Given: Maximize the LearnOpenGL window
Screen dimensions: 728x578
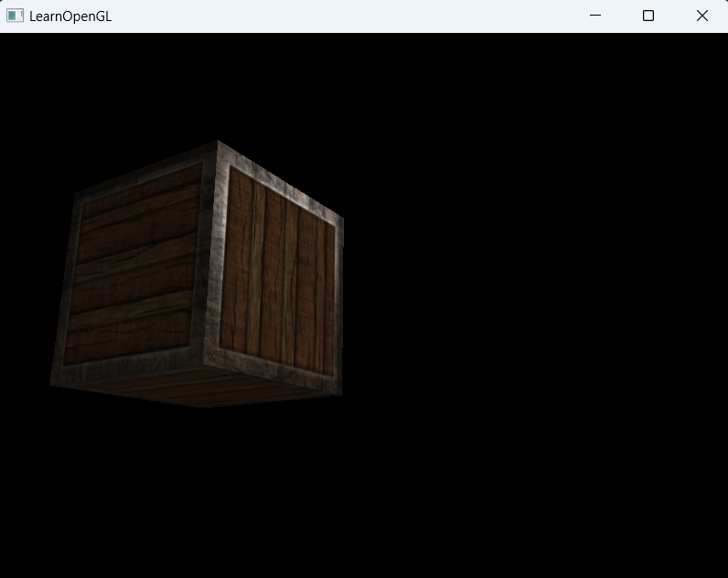Looking at the screenshot, I should [x=648, y=16].
